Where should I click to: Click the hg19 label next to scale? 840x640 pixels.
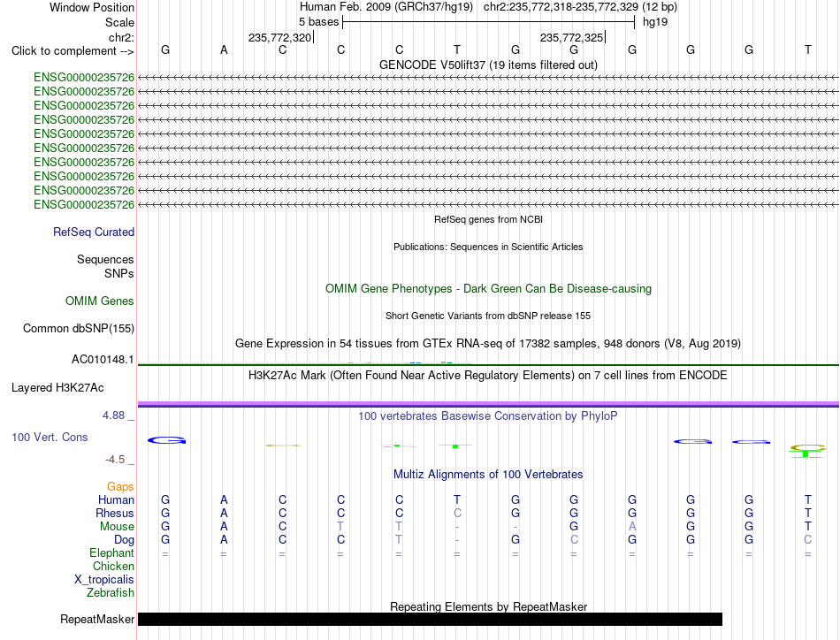point(655,22)
